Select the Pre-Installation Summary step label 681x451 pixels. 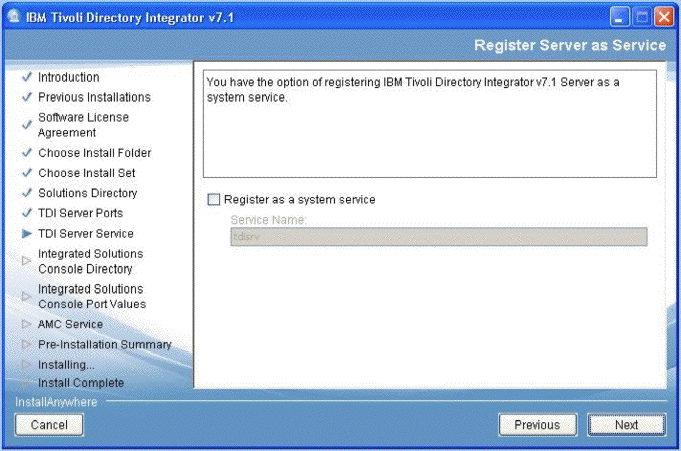pos(105,344)
